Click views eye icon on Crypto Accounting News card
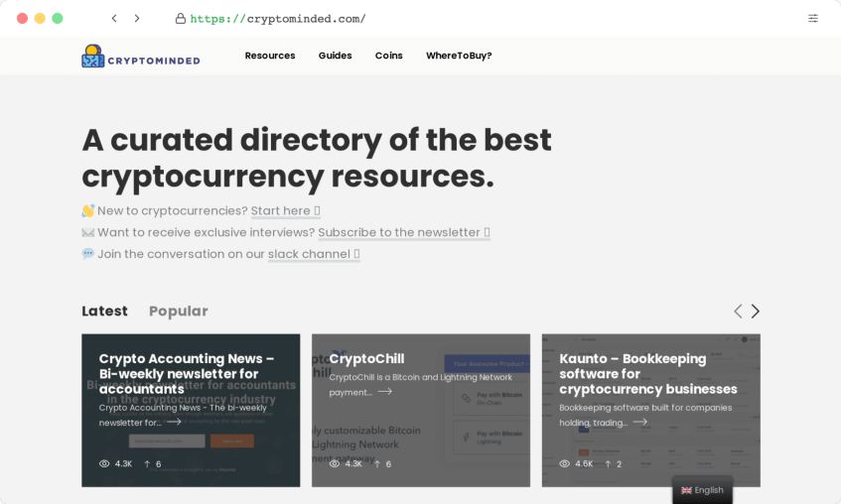 pyautogui.click(x=104, y=463)
